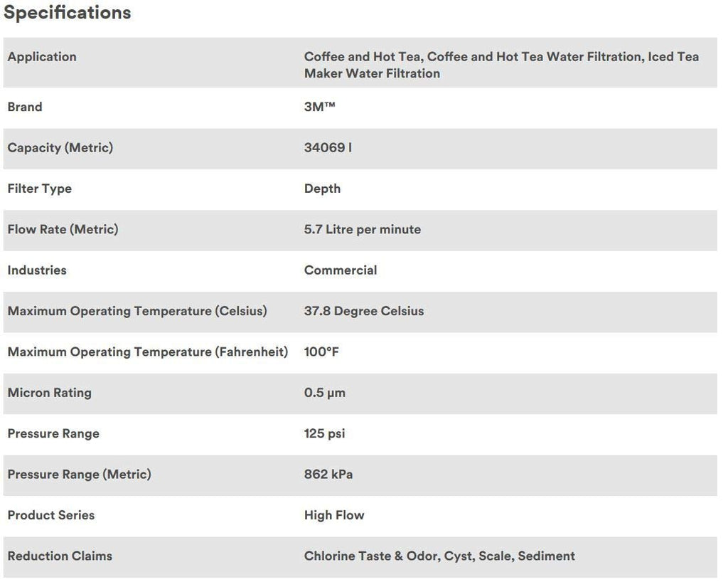Select the Flow Rate (Metric) label

[63, 230]
